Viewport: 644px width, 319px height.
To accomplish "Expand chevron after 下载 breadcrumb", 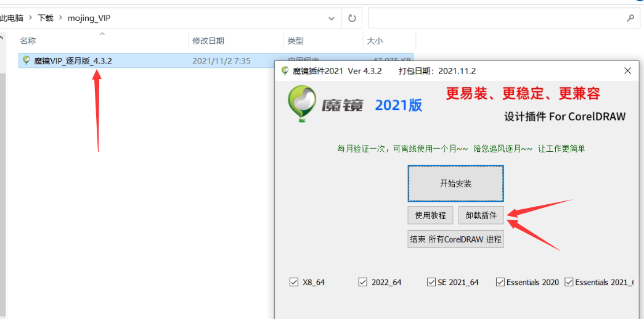I will (x=61, y=18).
